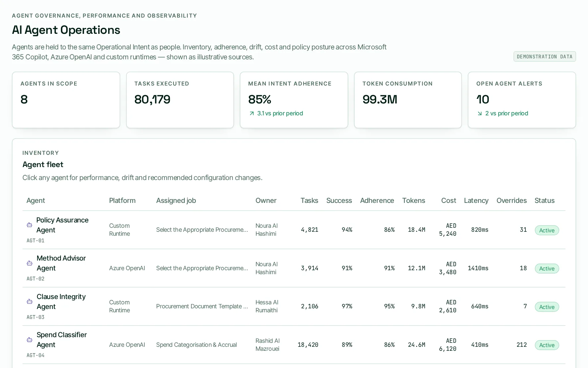588x368 pixels.
Task: Click the robot icon beside Method Advisor Agent
Action: (x=29, y=263)
